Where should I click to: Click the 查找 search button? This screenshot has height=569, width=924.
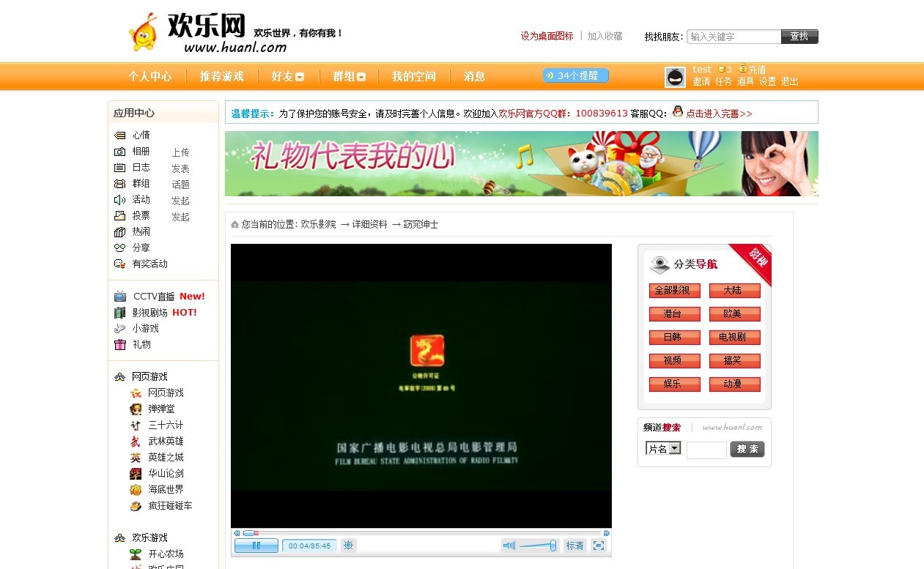pos(799,37)
